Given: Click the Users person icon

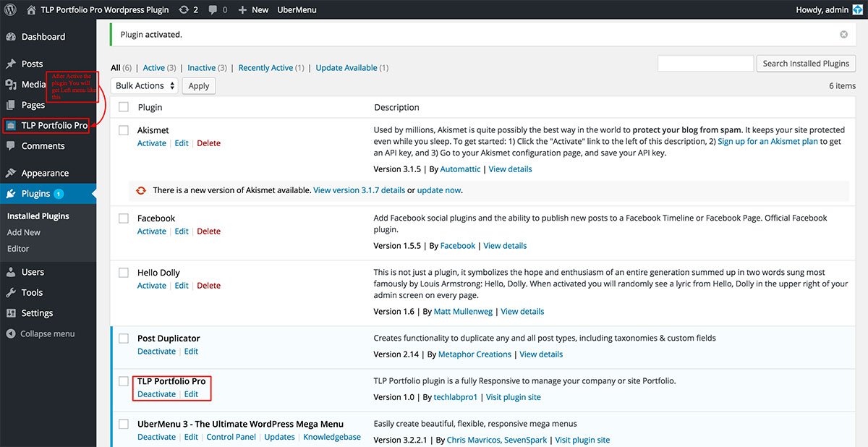Looking at the screenshot, I should click(11, 272).
